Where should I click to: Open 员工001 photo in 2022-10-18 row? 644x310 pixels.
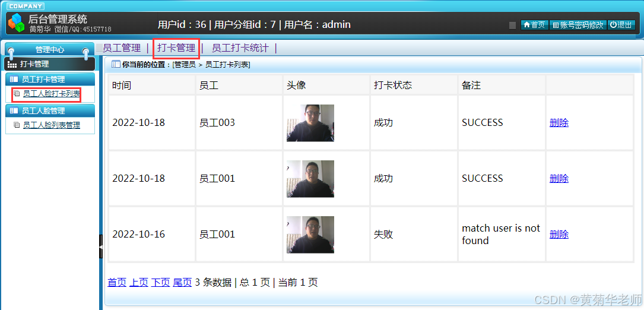(310, 179)
